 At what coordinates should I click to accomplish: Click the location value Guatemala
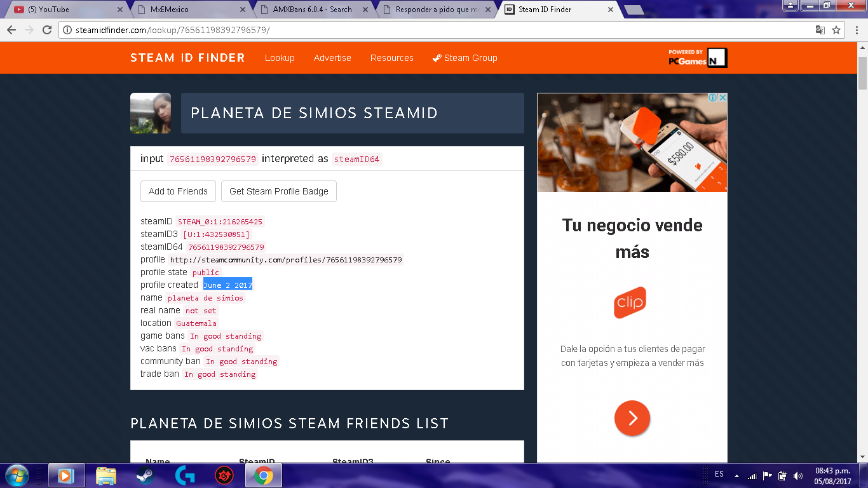point(196,323)
